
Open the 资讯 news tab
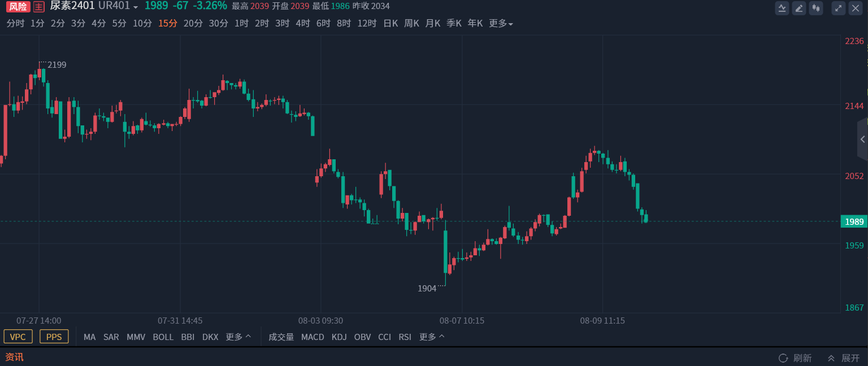[14, 358]
